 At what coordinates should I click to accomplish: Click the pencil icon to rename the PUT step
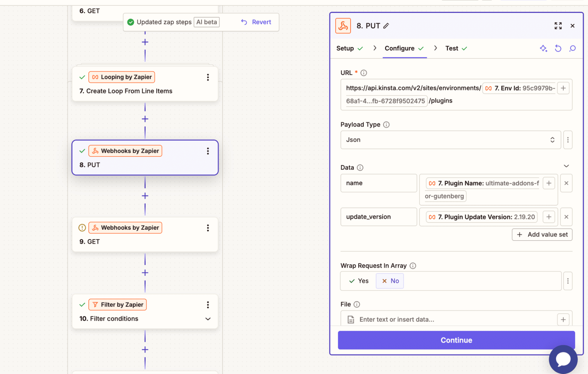click(386, 26)
